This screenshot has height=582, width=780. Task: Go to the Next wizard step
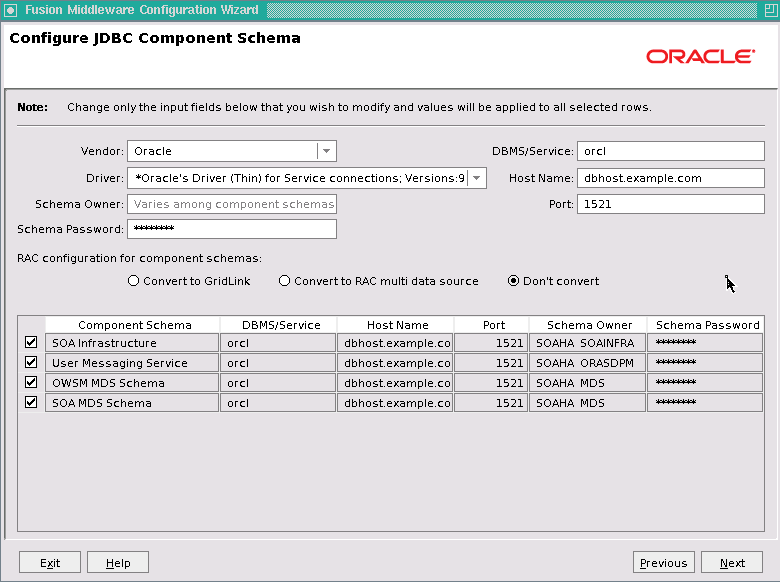coord(732,563)
